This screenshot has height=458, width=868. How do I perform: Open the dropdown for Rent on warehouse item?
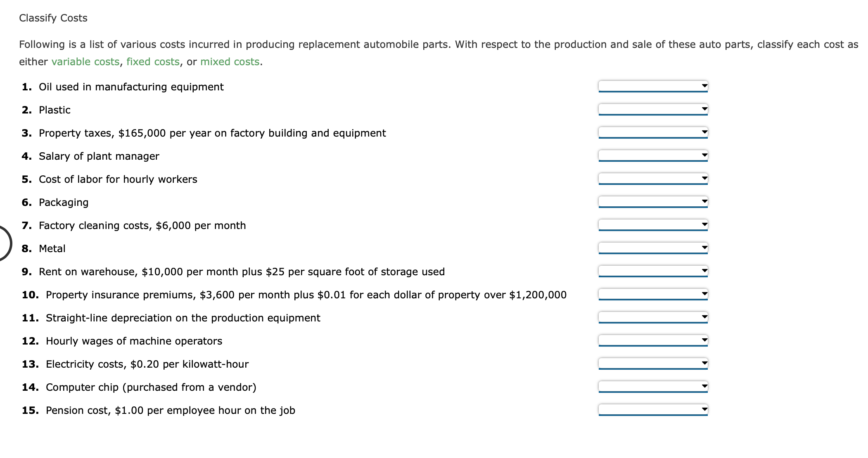(652, 271)
